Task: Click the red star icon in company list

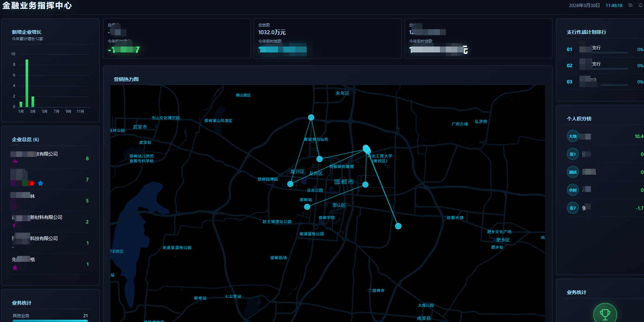Action: (32, 183)
